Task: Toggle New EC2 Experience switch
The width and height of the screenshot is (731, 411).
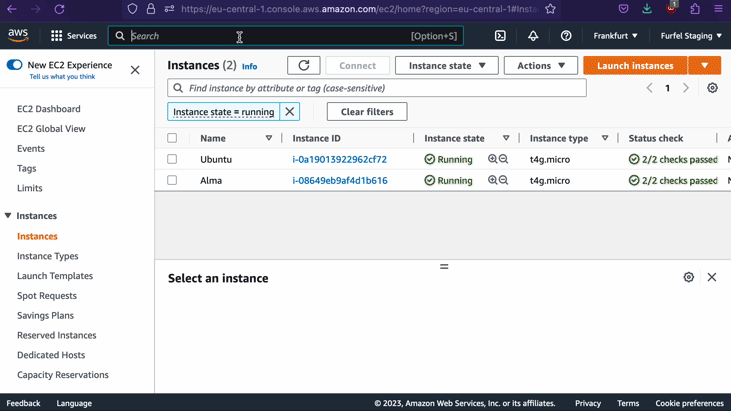Action: click(x=14, y=65)
